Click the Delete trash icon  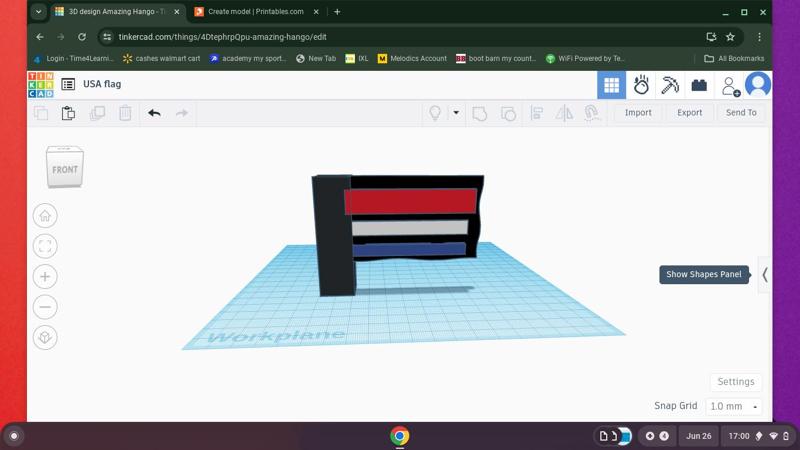pyautogui.click(x=125, y=113)
